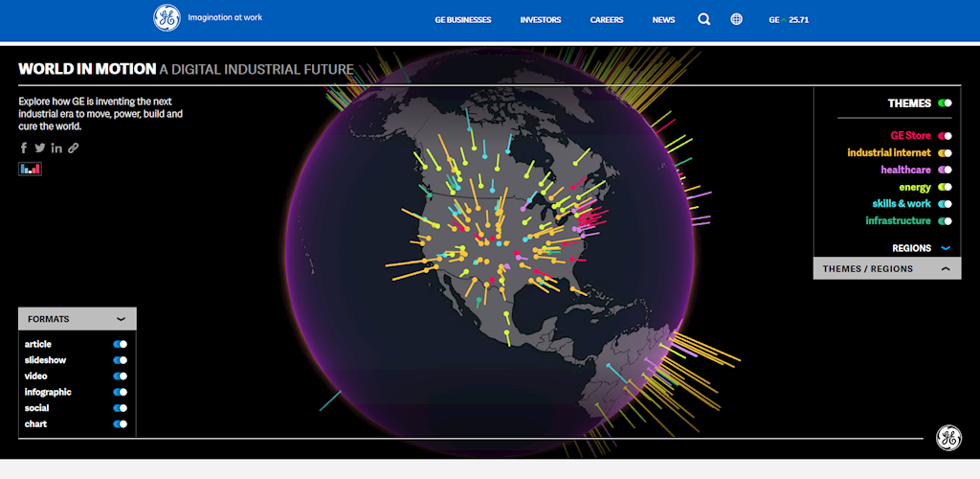Share via the Facebook icon
Image resolution: width=980 pixels, height=479 pixels.
(x=24, y=148)
